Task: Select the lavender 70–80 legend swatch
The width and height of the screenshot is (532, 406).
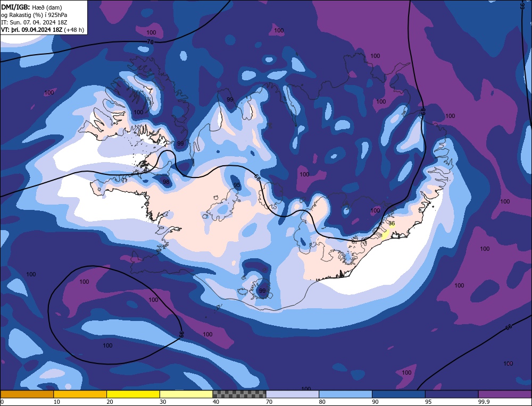Action: [x=293, y=394]
